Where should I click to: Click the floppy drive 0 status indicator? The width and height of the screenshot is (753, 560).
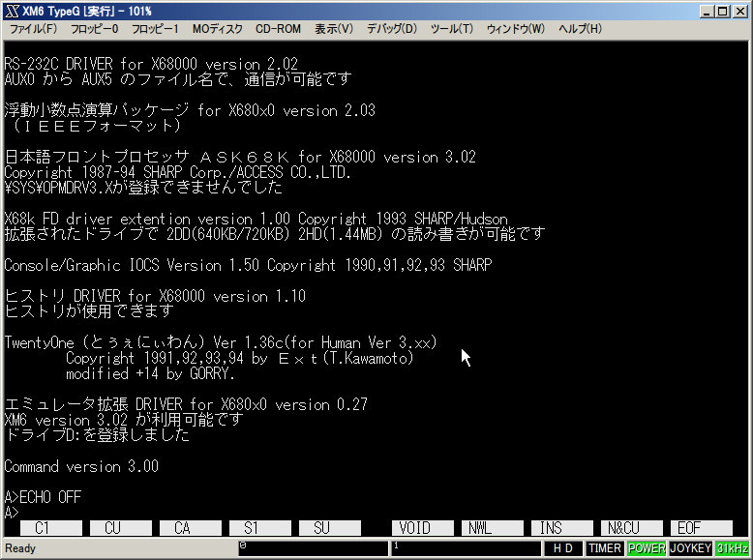pyautogui.click(x=314, y=548)
